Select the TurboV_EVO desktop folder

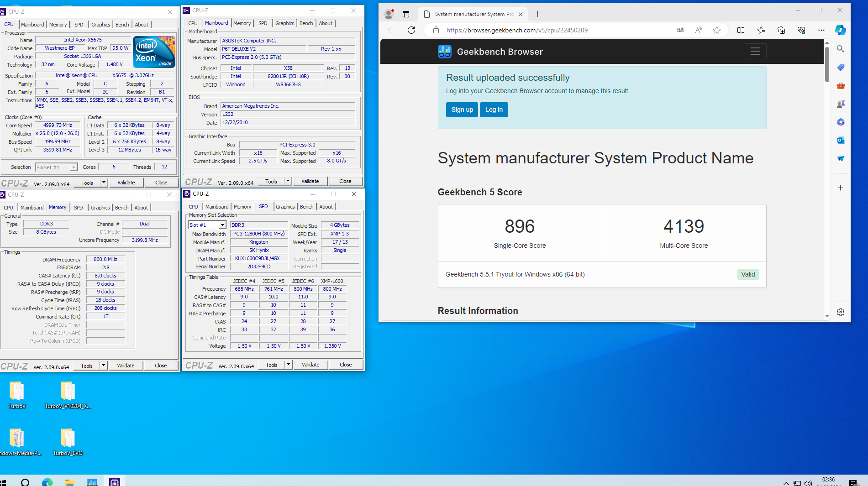click(68, 442)
